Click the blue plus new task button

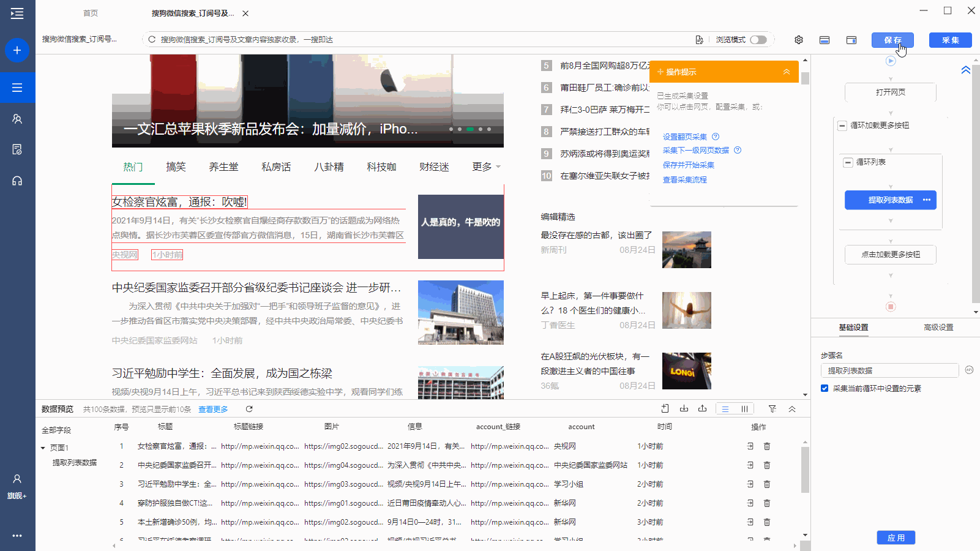(17, 50)
